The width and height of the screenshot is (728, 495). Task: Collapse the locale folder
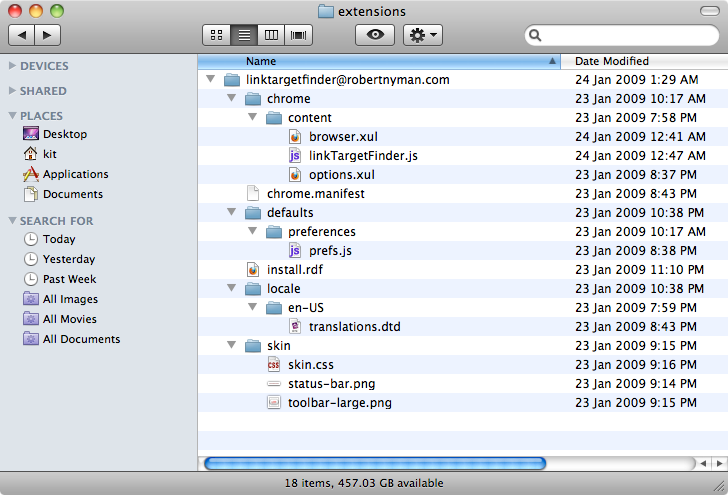231,289
